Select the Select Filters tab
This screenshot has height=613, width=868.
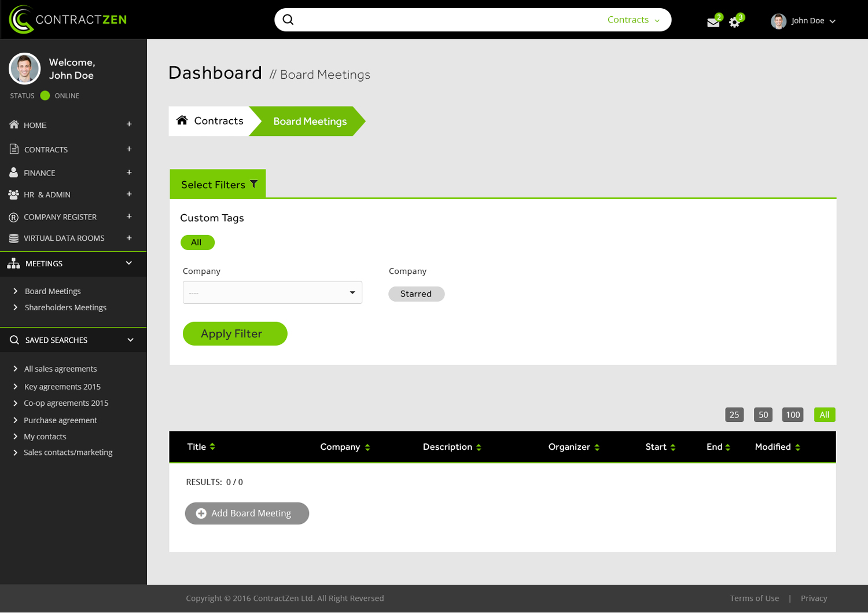(218, 184)
